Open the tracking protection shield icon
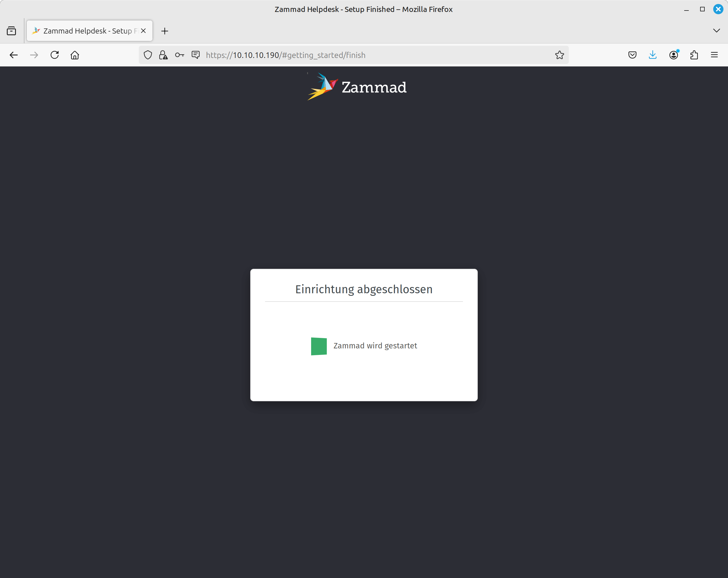This screenshot has width=728, height=578. [148, 55]
